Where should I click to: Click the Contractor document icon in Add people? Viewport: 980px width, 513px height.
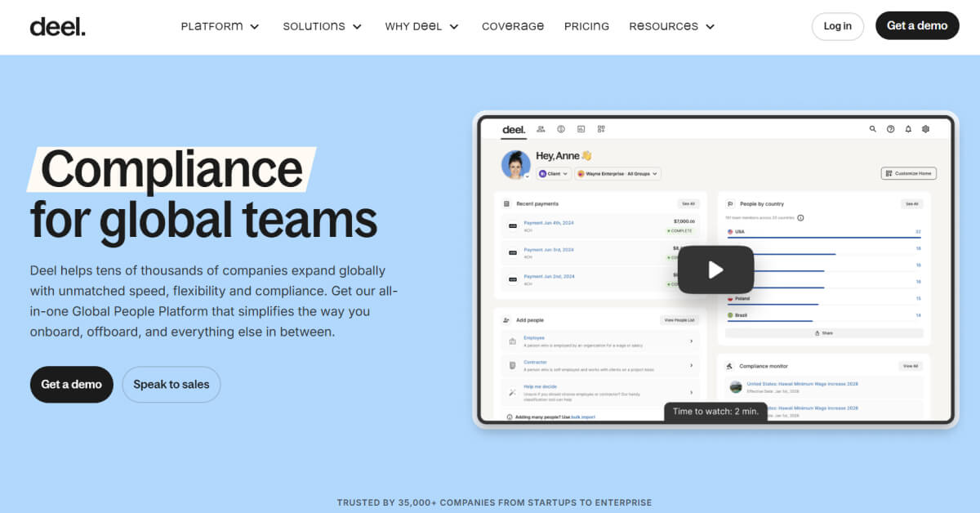[512, 365]
